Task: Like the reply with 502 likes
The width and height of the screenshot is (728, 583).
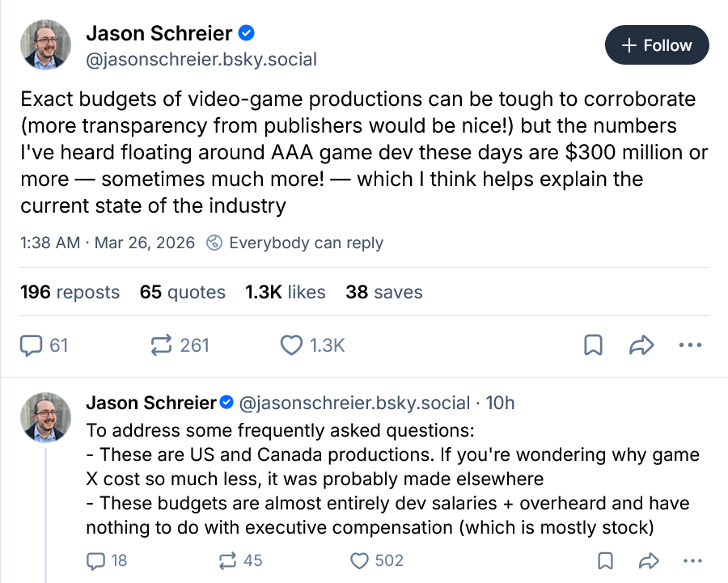Action: click(359, 560)
